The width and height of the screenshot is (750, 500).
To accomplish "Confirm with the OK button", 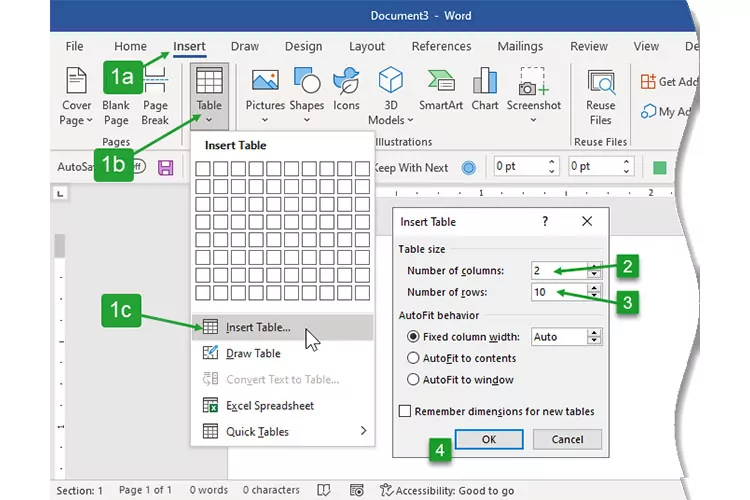I will [x=489, y=439].
